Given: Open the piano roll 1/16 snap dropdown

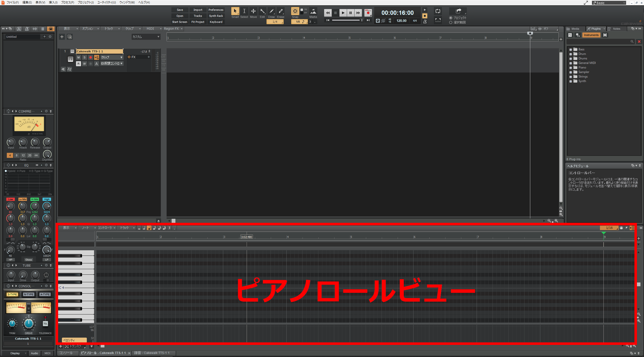Looking at the screenshot, I should point(609,228).
